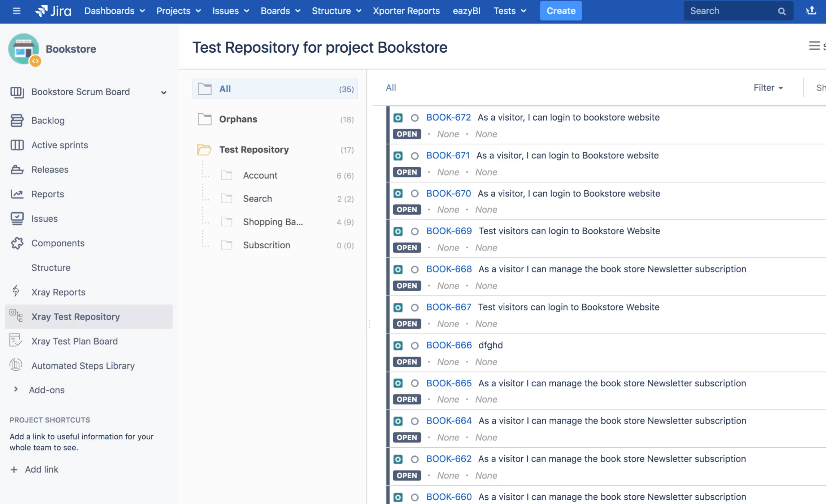Expand the Add-ons section
The height and width of the screenshot is (504, 826).
[16, 389]
